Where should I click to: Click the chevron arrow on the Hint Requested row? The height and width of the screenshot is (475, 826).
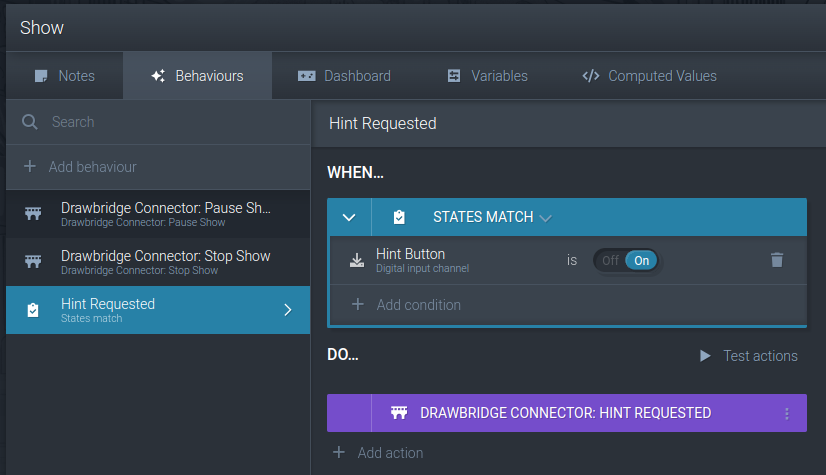pos(288,310)
